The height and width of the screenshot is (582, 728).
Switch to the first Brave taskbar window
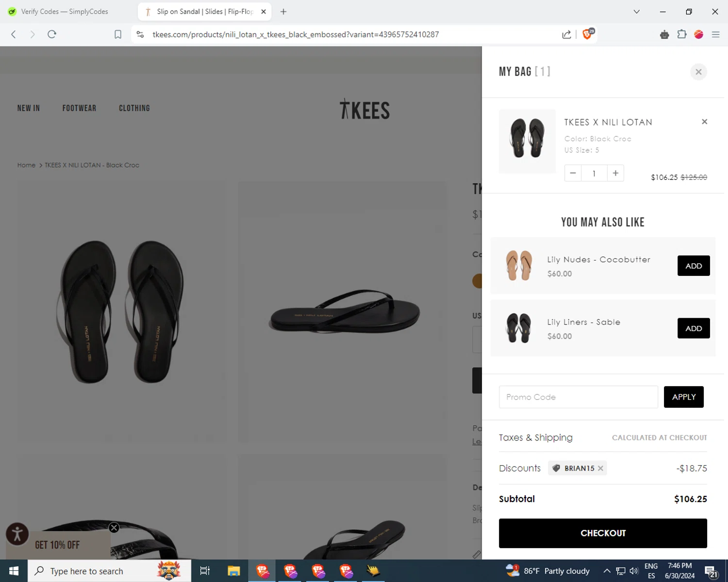coord(263,571)
